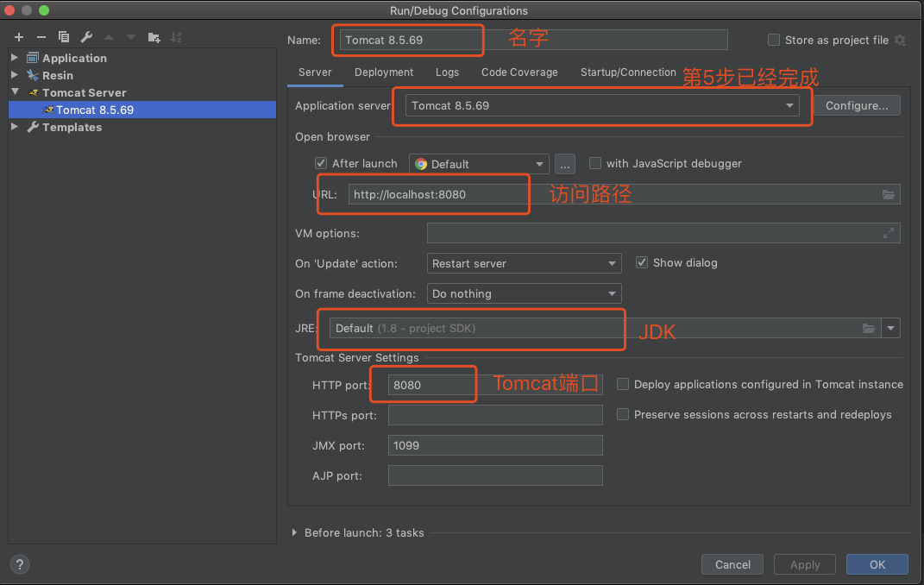Click the OK button

877,564
